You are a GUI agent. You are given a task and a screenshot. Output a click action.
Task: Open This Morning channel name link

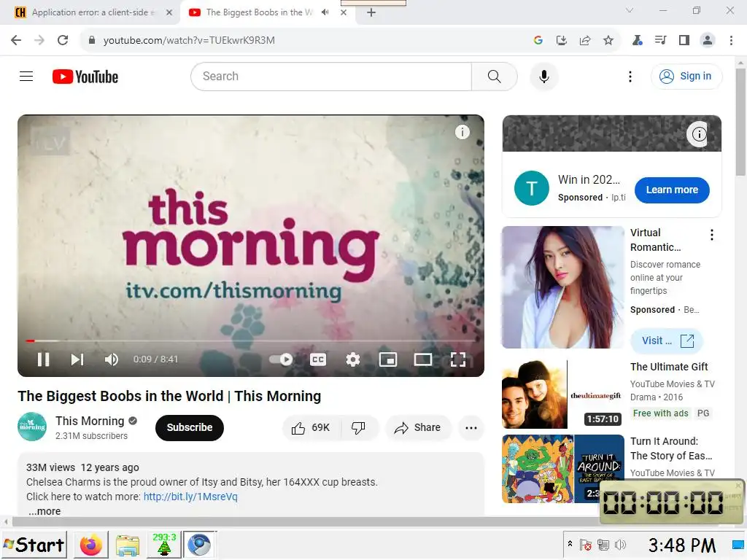coord(90,421)
